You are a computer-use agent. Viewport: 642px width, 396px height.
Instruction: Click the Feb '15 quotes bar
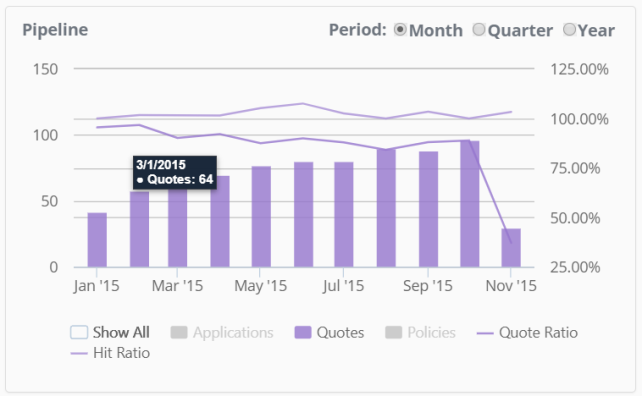139,229
